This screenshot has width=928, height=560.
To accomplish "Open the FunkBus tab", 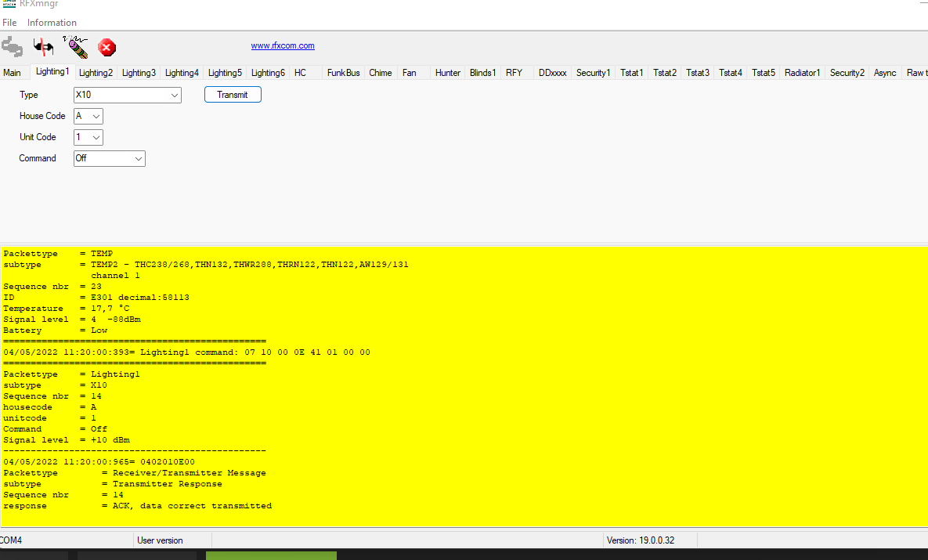I will tap(343, 73).
